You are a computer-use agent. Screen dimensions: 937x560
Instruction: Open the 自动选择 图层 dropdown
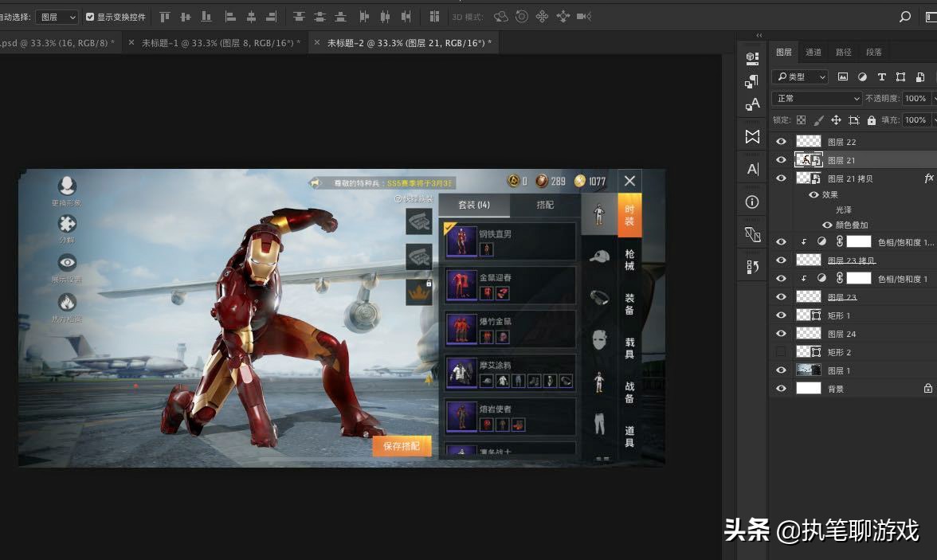57,17
